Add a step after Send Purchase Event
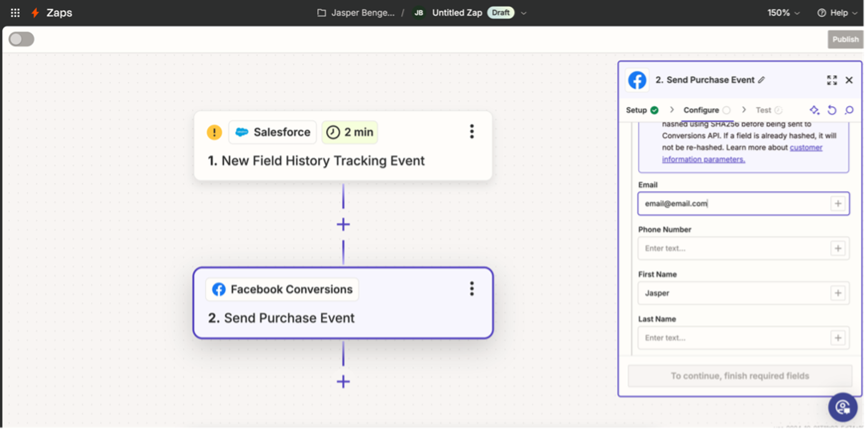This screenshot has height=433, width=868. click(x=343, y=381)
